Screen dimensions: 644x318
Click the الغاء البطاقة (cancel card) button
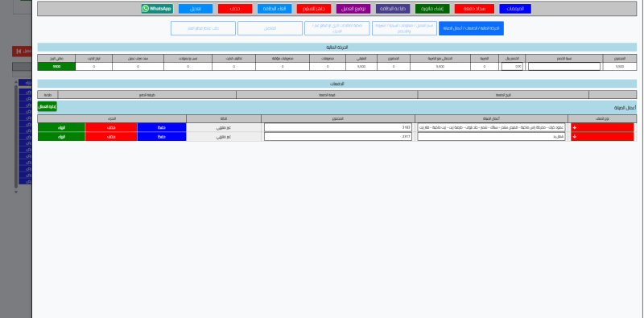tap(275, 9)
